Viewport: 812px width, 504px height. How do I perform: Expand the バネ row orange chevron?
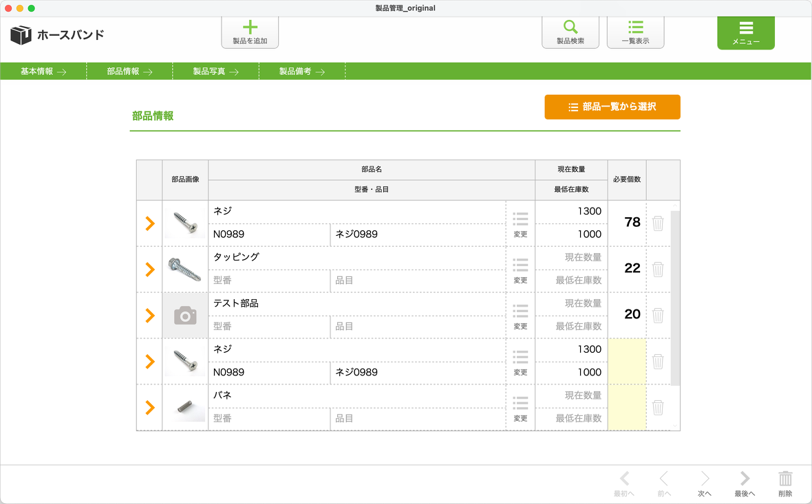coord(149,407)
